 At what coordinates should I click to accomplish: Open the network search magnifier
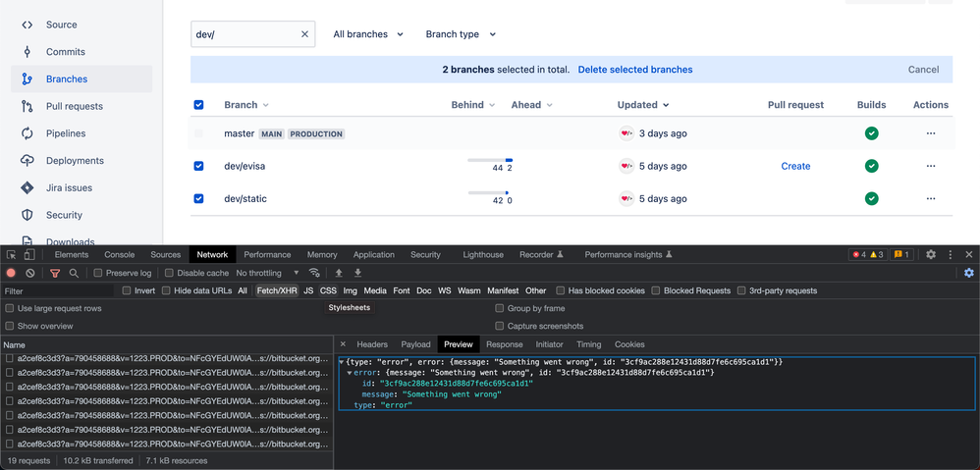pos(74,273)
